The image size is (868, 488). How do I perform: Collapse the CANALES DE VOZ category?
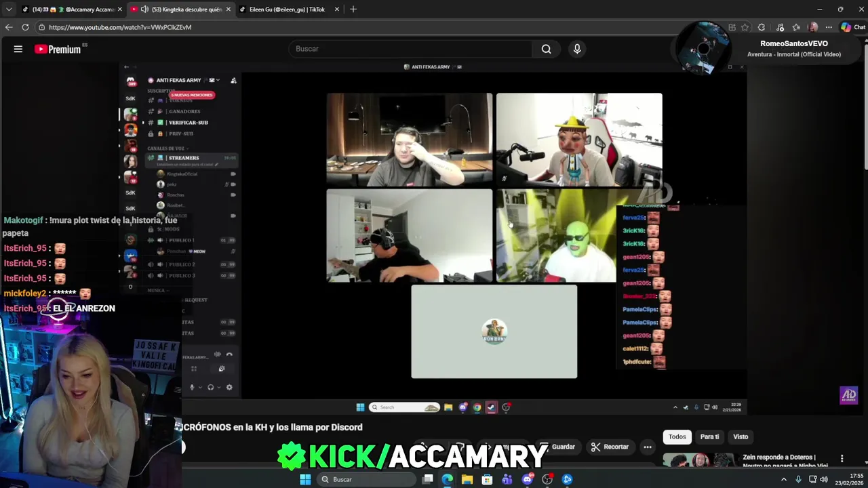tap(167, 148)
